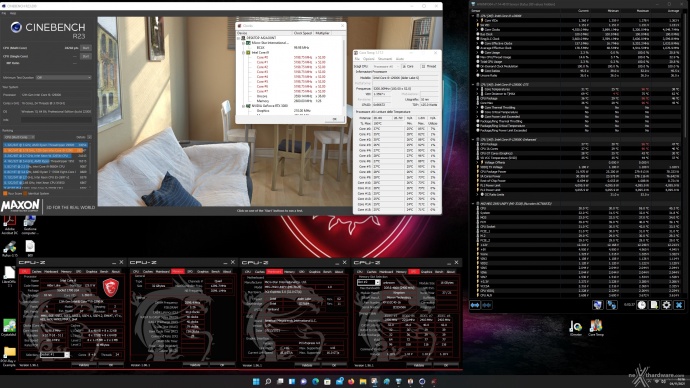
Task: Expand Core VIDs row in HWiNFO
Action: coord(477,20)
